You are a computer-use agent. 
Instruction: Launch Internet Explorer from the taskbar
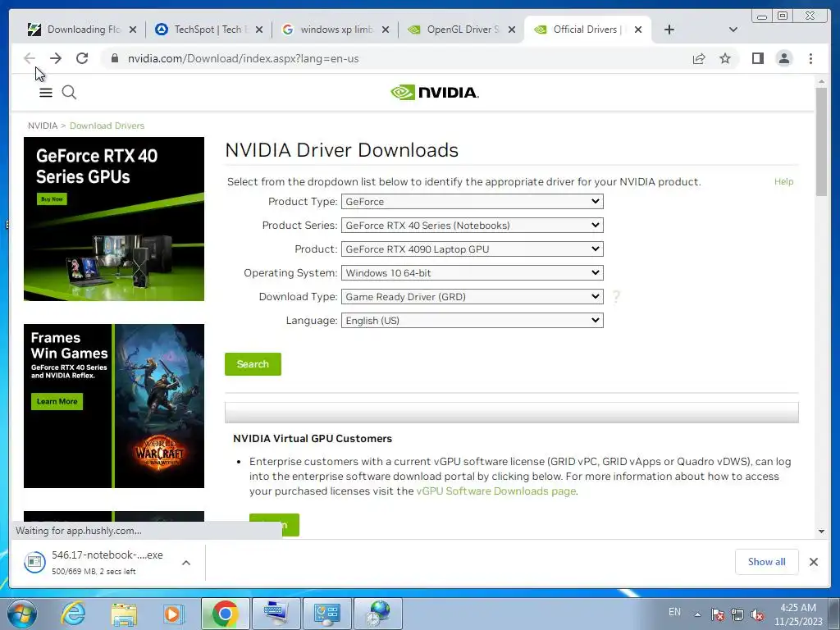[73, 614]
